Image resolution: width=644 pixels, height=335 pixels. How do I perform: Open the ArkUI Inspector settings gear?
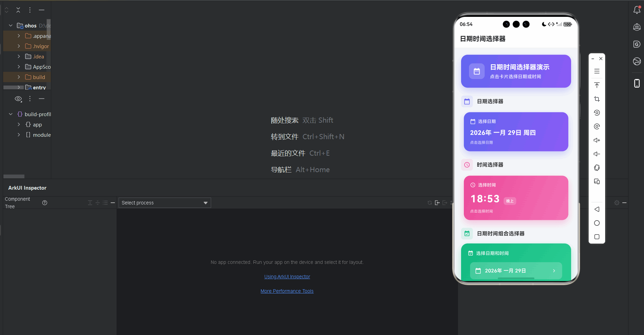[x=616, y=203]
